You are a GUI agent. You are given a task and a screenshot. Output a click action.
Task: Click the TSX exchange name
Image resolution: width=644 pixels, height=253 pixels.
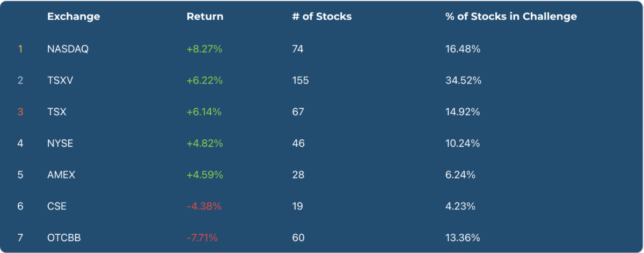point(57,112)
